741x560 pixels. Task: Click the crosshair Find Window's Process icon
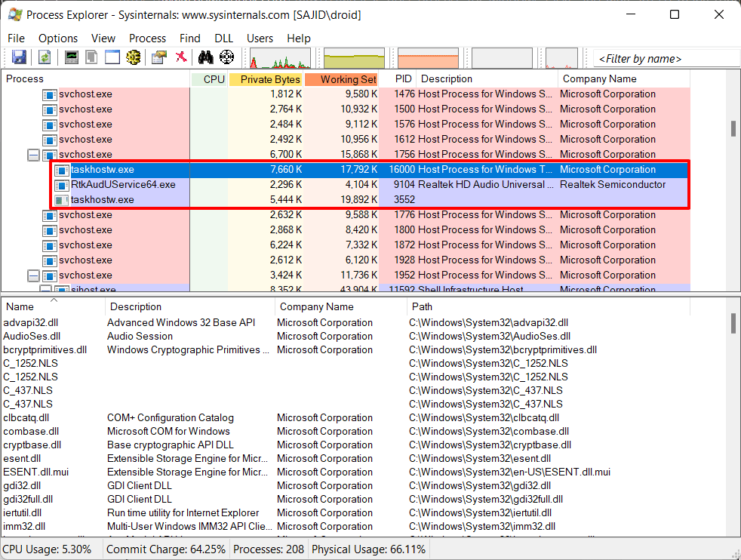(x=226, y=57)
